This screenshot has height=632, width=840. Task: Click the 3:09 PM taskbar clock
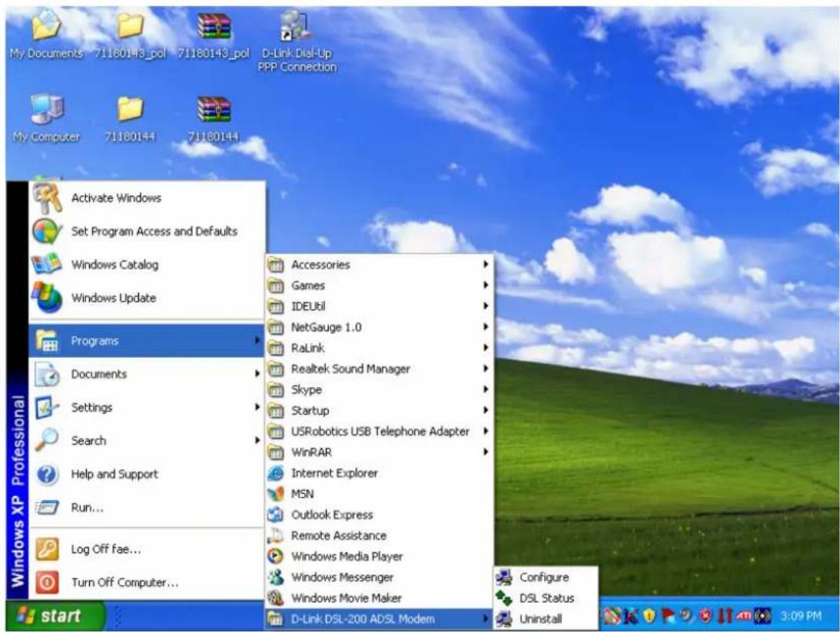point(801,616)
